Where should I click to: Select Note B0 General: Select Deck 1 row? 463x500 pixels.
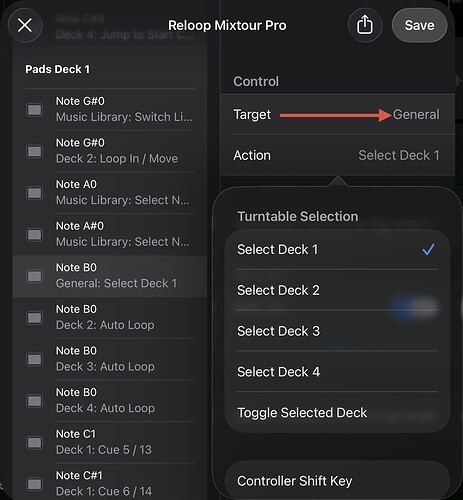click(x=110, y=276)
